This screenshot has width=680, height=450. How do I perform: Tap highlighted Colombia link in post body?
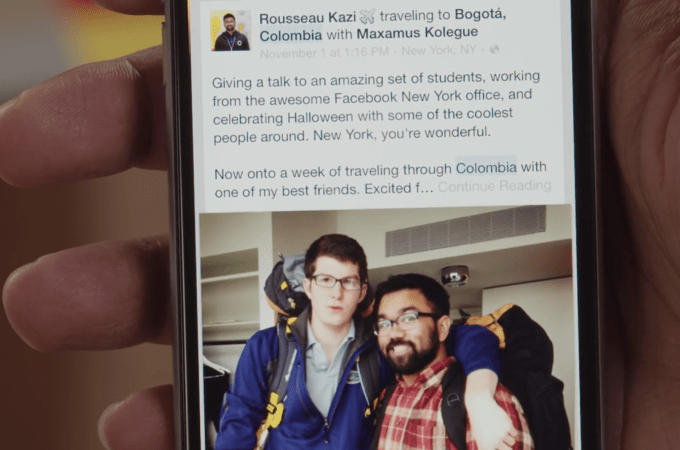(486, 167)
